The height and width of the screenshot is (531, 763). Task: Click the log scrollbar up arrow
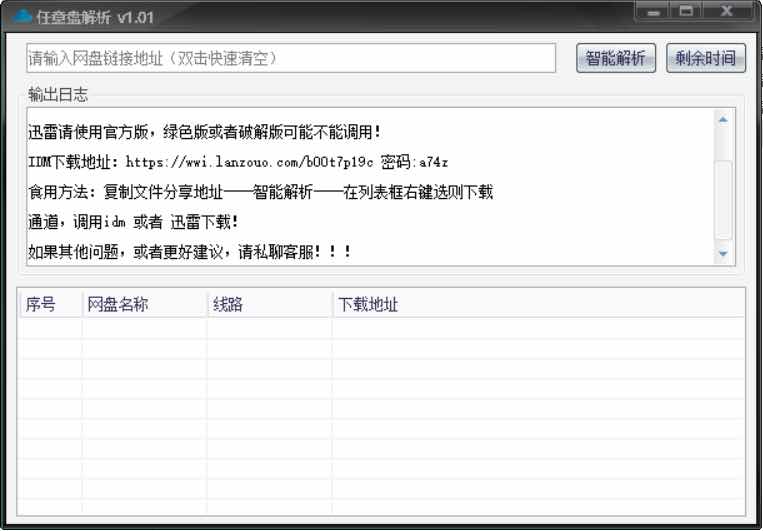tap(723, 120)
